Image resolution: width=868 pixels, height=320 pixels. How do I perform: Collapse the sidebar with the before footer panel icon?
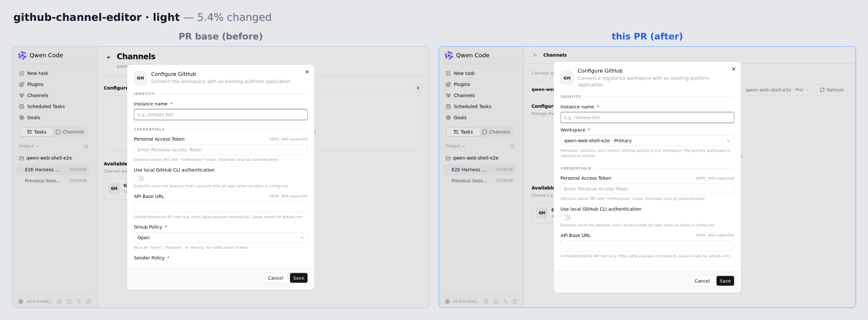[89, 301]
